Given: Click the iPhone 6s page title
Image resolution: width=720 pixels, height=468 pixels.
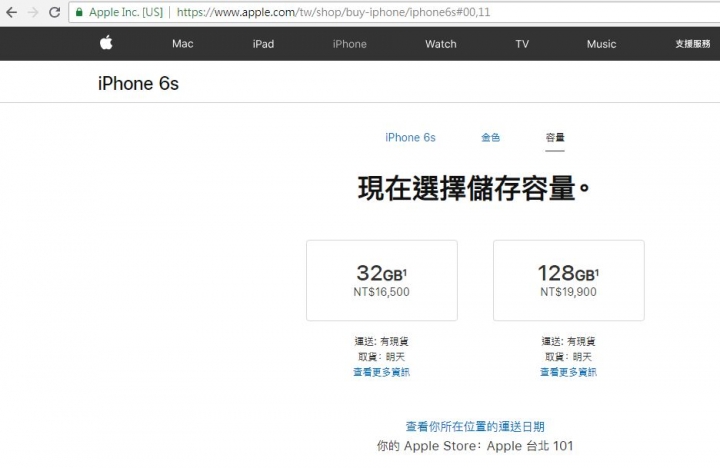Looking at the screenshot, I should [138, 84].
